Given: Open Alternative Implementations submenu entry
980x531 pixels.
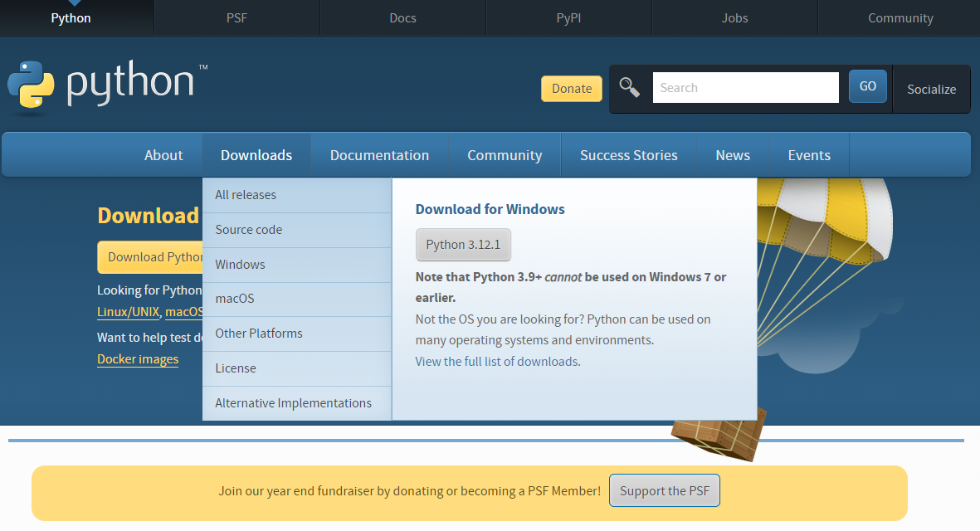Looking at the screenshot, I should [297, 403].
